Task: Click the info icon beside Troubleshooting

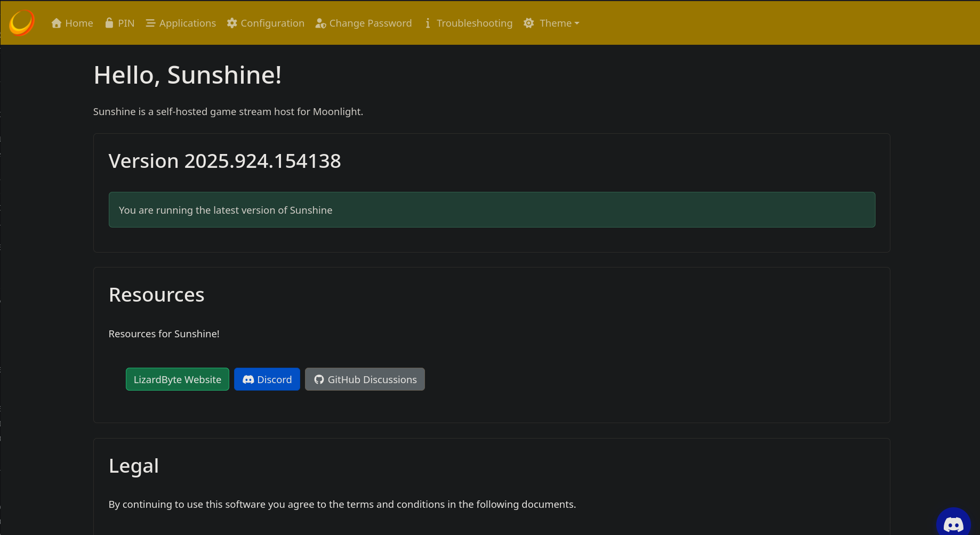Action: (x=428, y=23)
